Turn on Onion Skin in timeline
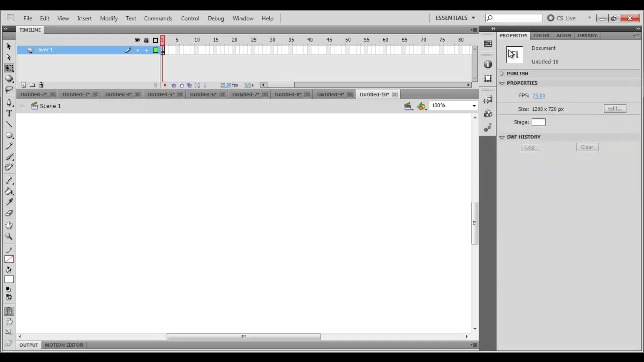This screenshot has width=644, height=362. click(x=173, y=85)
